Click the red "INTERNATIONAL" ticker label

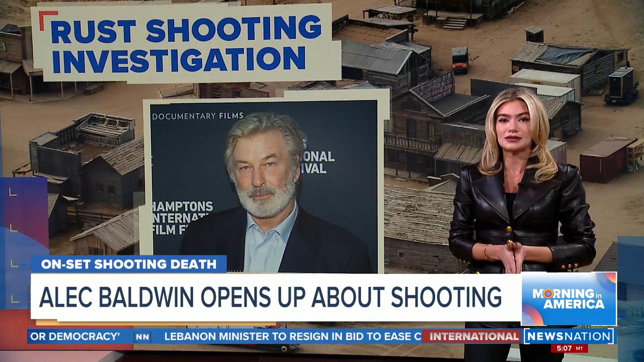(x=472, y=336)
